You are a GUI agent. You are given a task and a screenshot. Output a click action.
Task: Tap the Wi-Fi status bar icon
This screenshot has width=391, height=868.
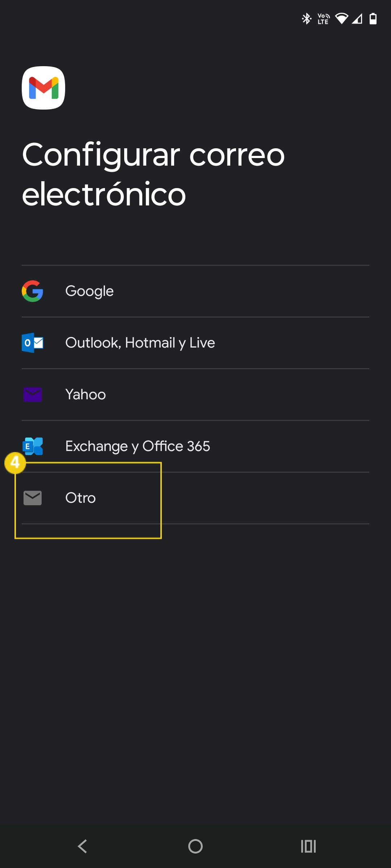click(341, 18)
